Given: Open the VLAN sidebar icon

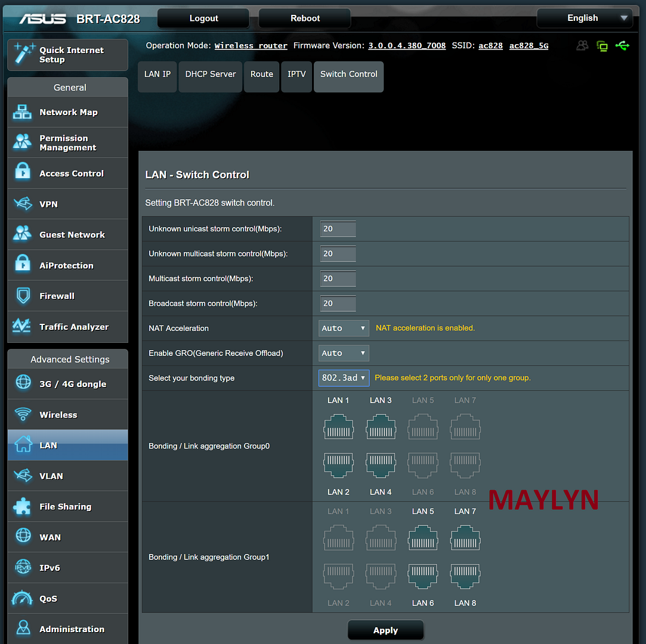Looking at the screenshot, I should click(x=23, y=475).
